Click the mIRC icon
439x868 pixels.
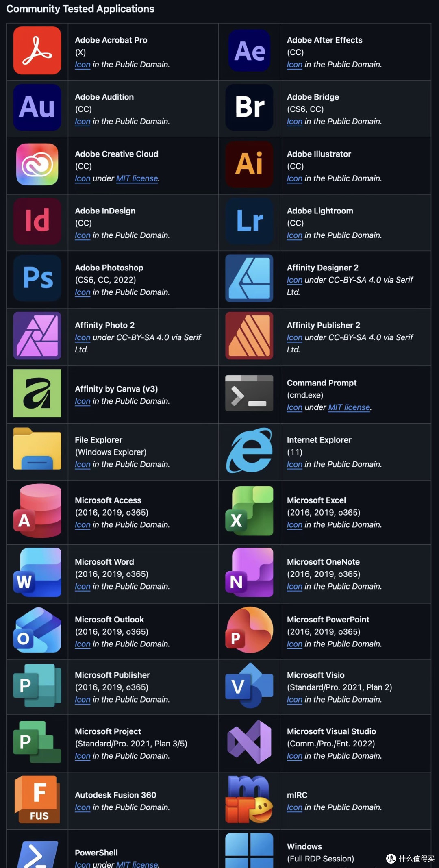point(249,799)
